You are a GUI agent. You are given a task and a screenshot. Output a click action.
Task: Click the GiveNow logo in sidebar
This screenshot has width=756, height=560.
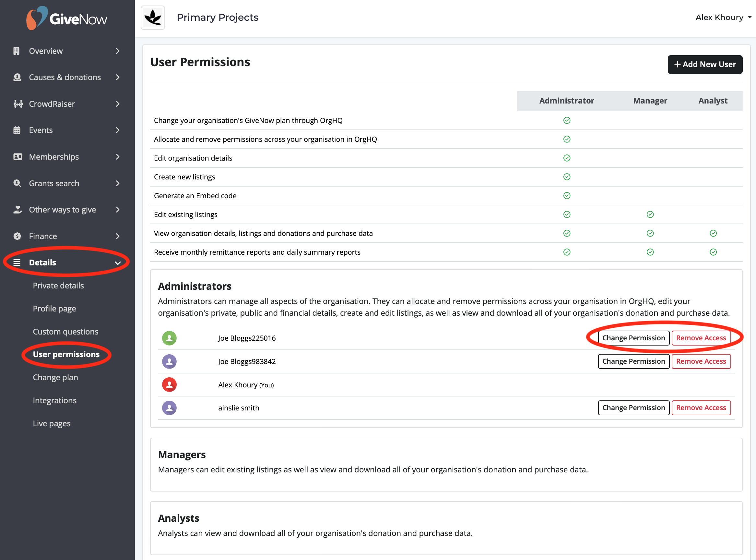click(67, 18)
